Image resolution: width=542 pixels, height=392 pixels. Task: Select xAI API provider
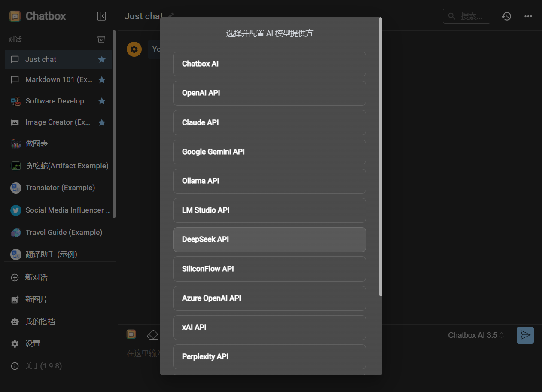click(270, 327)
